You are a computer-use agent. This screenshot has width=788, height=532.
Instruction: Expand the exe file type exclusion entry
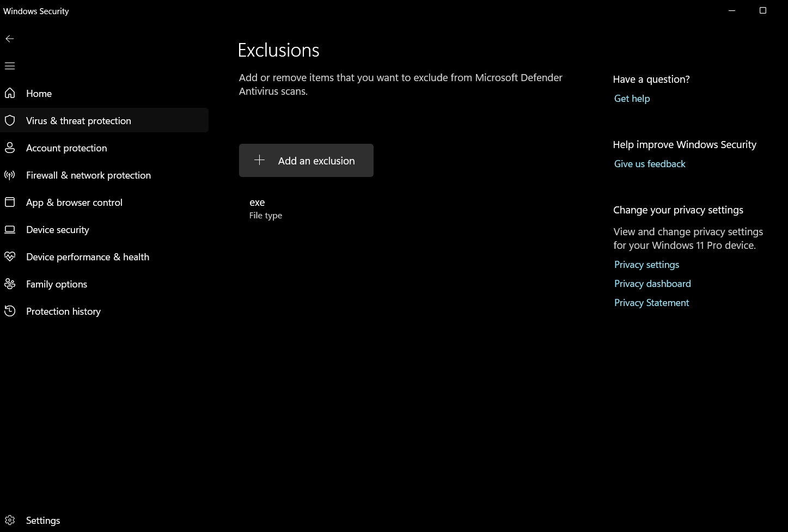pos(265,208)
